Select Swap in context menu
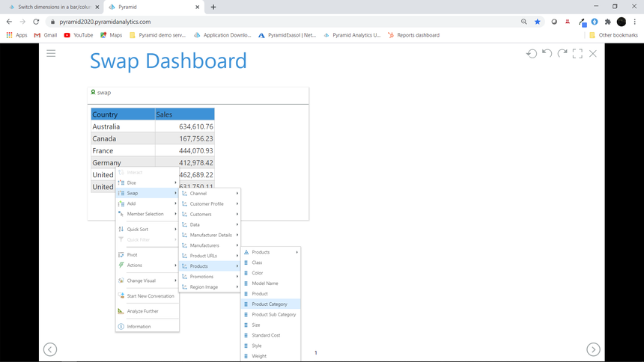The width and height of the screenshot is (644, 362). tap(148, 193)
